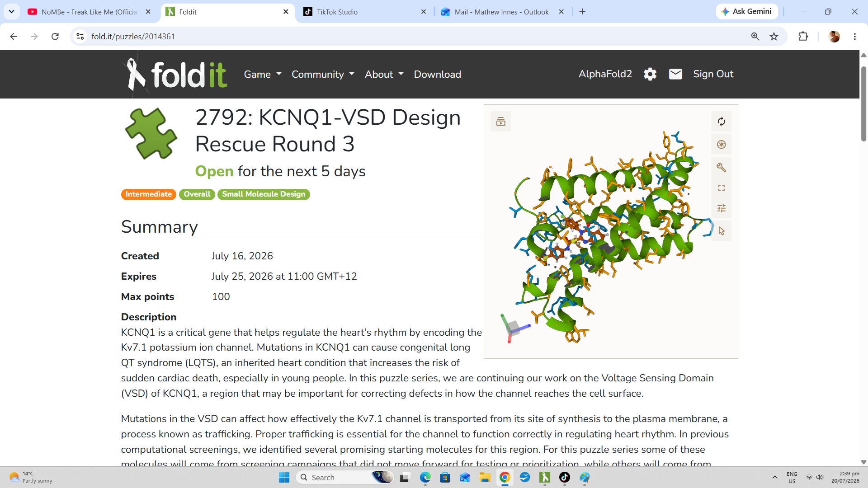The image size is (868, 488).
Task: Click the viewer screenshot/snapshot icon
Action: [x=721, y=145]
